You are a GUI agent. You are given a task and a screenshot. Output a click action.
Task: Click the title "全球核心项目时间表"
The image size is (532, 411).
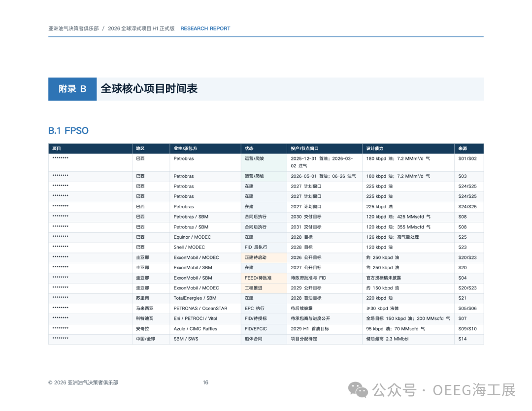coord(149,89)
